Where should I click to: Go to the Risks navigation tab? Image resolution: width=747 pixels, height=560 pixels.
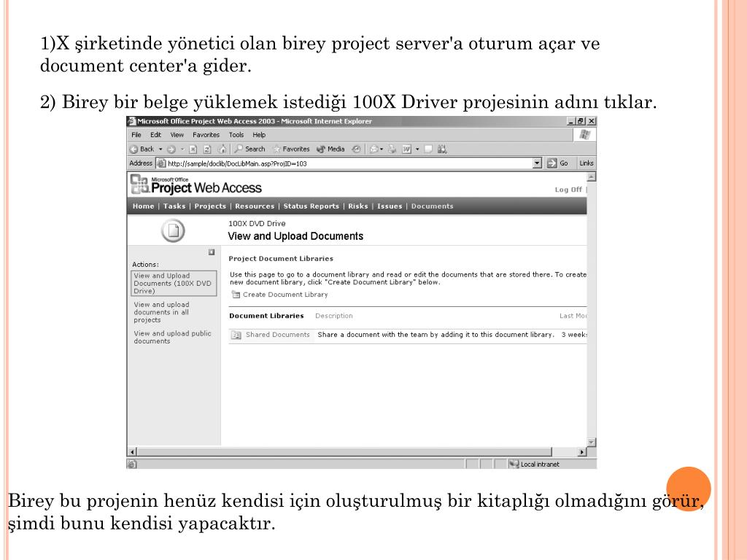click(x=357, y=206)
